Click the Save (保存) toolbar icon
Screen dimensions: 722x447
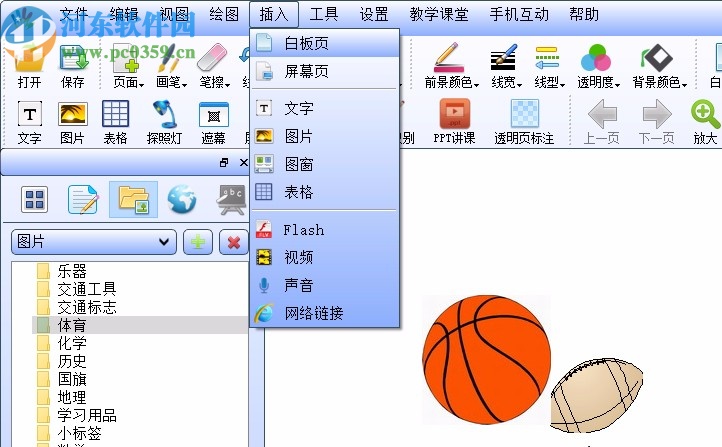(x=73, y=65)
